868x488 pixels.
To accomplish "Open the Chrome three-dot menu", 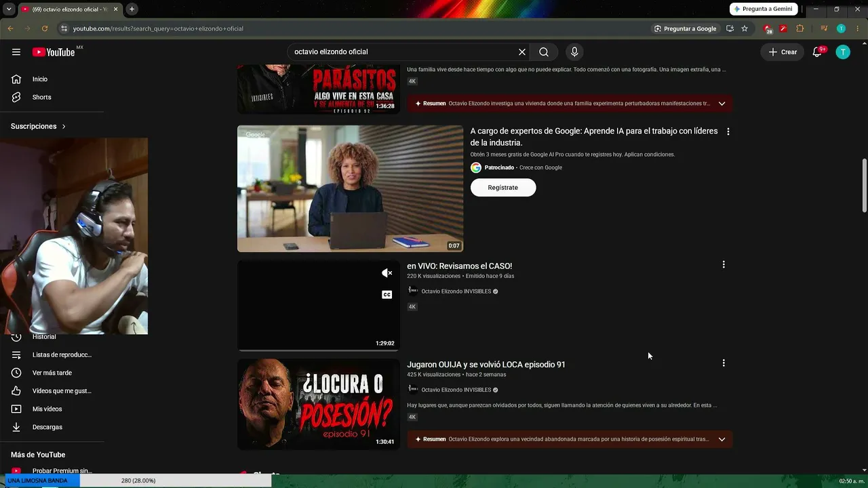I will click(x=858, y=28).
